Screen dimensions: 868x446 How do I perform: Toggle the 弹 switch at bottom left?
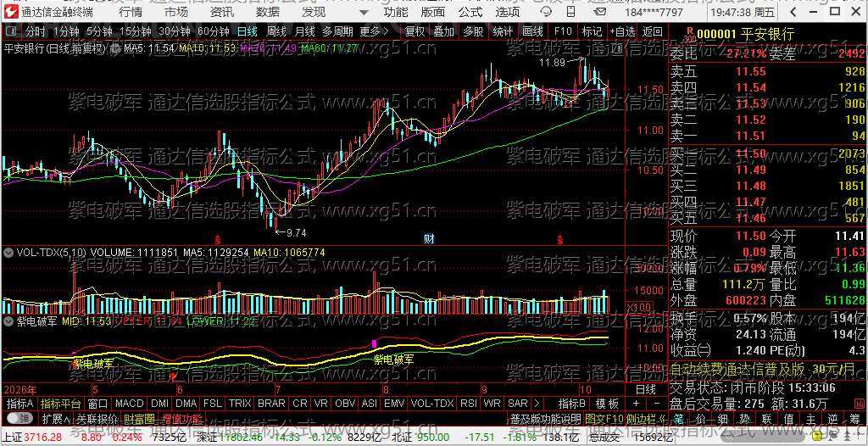(x=19, y=418)
